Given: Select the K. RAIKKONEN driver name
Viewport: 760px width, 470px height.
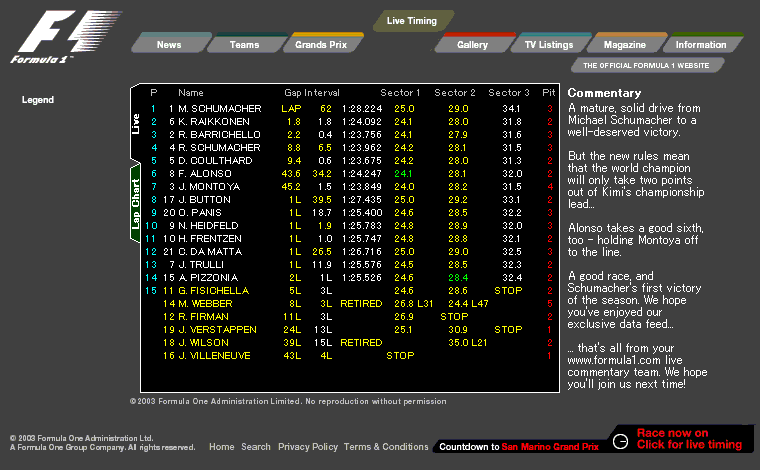Looking at the screenshot, I should [x=214, y=122].
